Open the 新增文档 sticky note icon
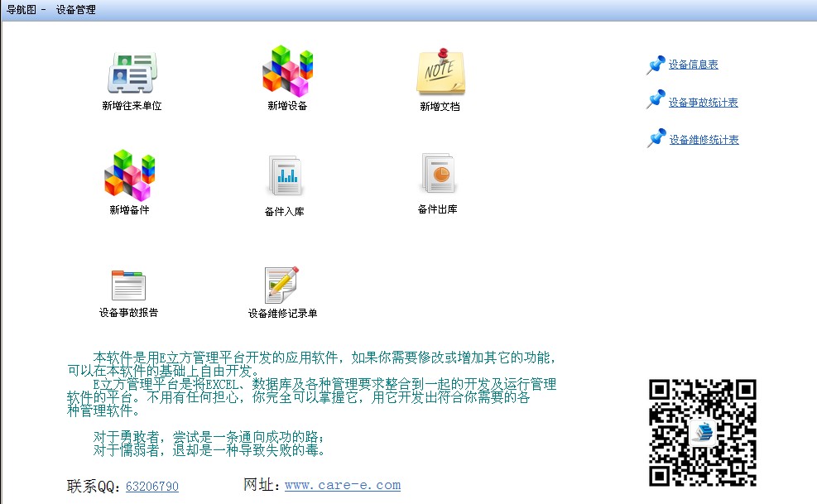This screenshot has height=504, width=817. [x=440, y=73]
